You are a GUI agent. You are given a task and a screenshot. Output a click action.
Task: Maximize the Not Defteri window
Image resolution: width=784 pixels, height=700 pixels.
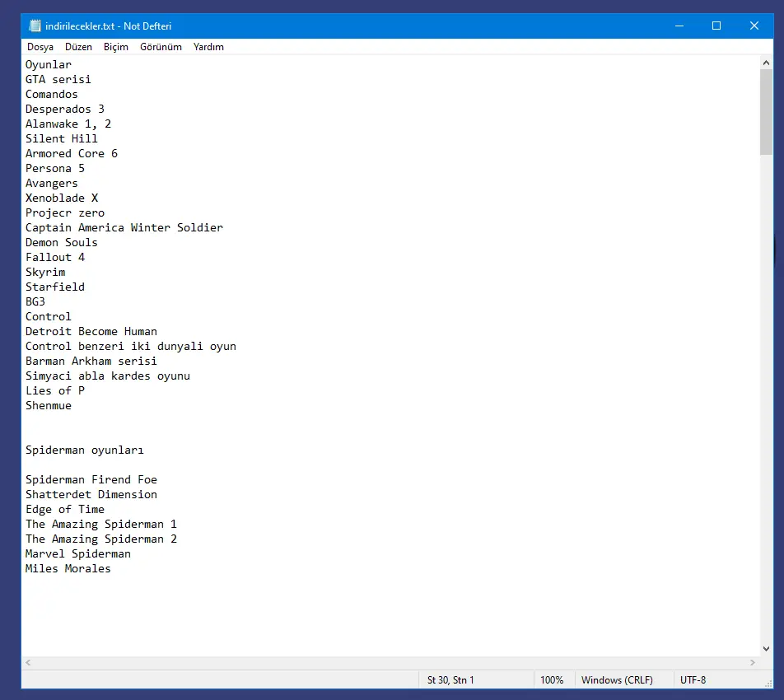(716, 26)
